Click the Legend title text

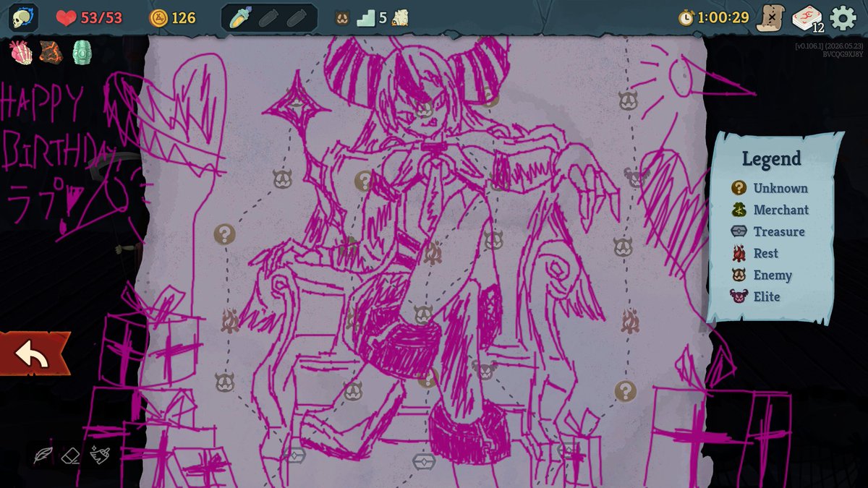771,159
